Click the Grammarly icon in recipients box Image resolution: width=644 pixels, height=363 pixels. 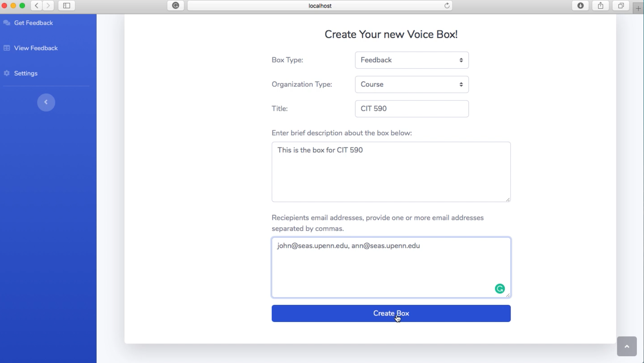(500, 289)
